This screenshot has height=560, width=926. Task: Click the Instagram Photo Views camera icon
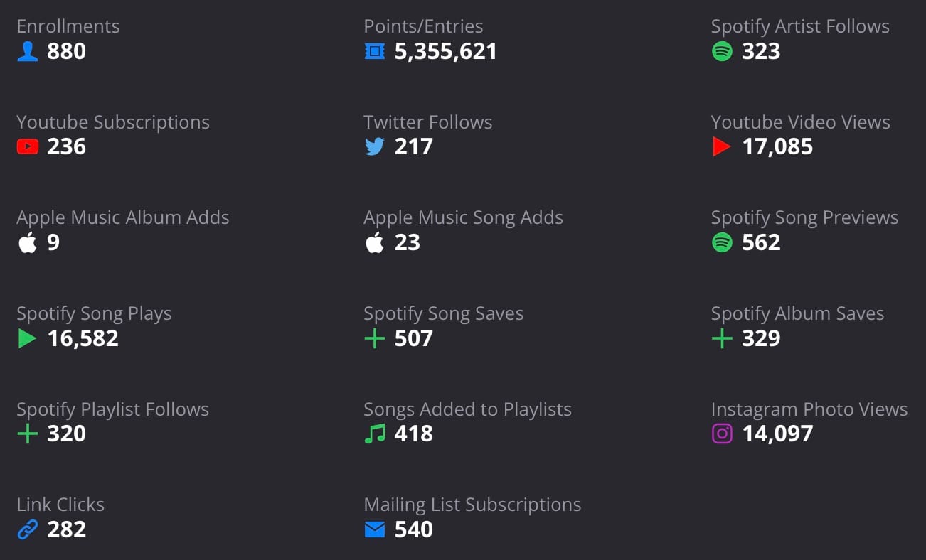722,434
